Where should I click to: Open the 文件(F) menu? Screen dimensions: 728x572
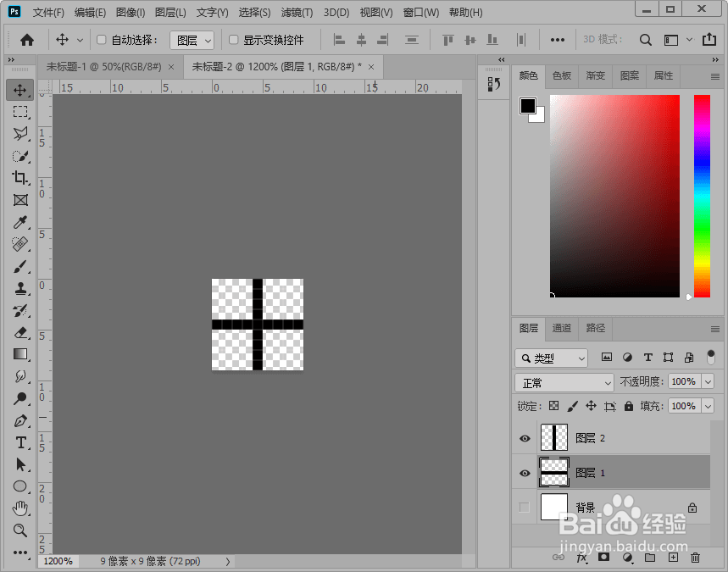pyautogui.click(x=49, y=13)
